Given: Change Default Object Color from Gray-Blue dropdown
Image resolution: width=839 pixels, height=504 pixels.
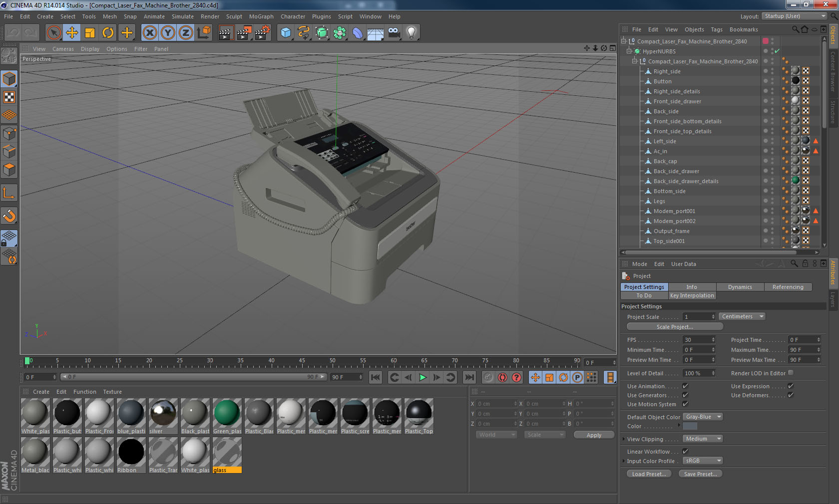Looking at the screenshot, I should [x=703, y=417].
